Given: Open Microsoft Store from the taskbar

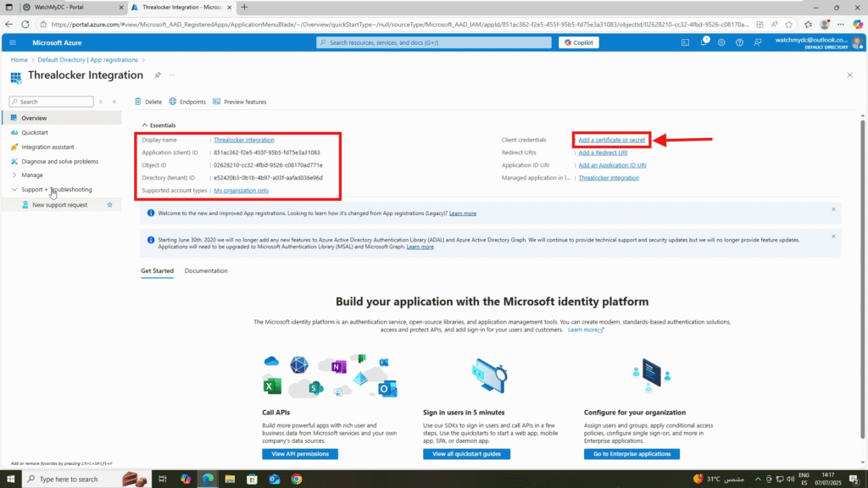Looking at the screenshot, I should coord(252,480).
